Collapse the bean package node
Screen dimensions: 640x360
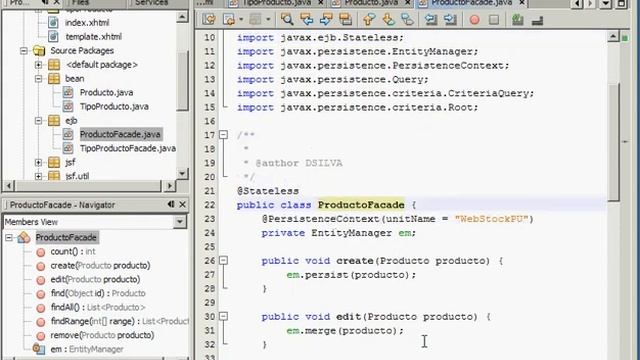38,78
